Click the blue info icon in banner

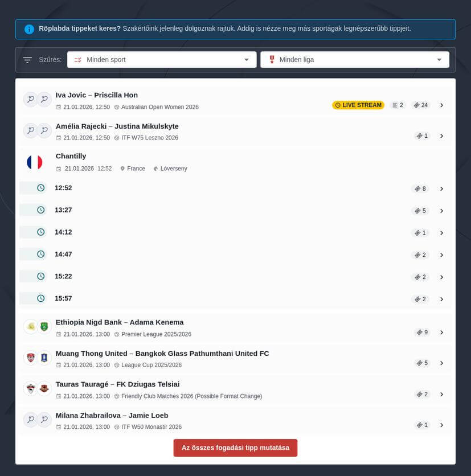tap(29, 29)
